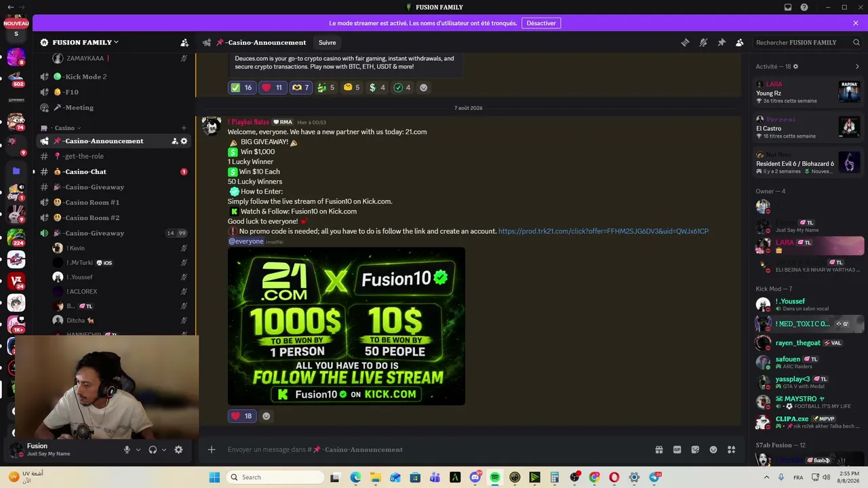Join the Casino Room #2 voice channel

[x=113, y=218]
